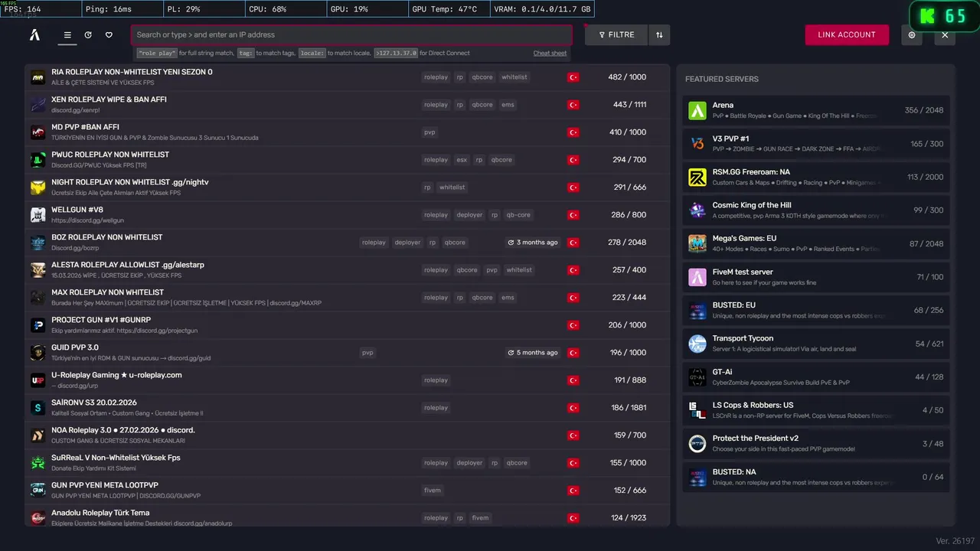This screenshot has width=980, height=551.
Task: Open the server list tab icon
Action: [x=67, y=35]
